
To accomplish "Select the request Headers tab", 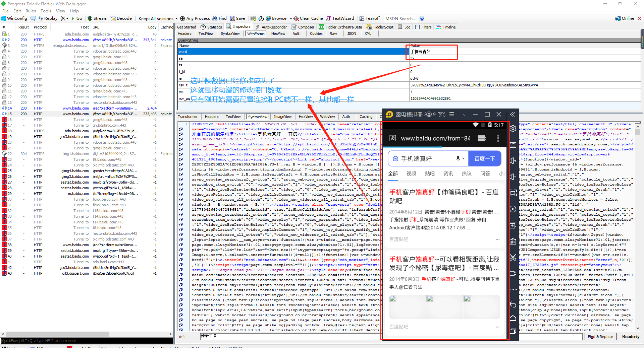I will pos(184,33).
